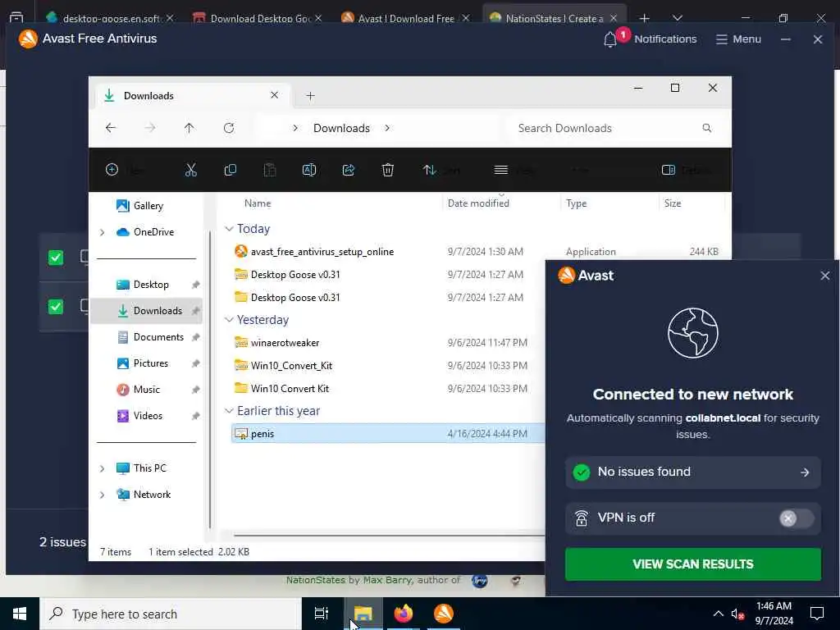Sort files by the Size column header
Image resolution: width=840 pixels, height=630 pixels.
pos(673,203)
